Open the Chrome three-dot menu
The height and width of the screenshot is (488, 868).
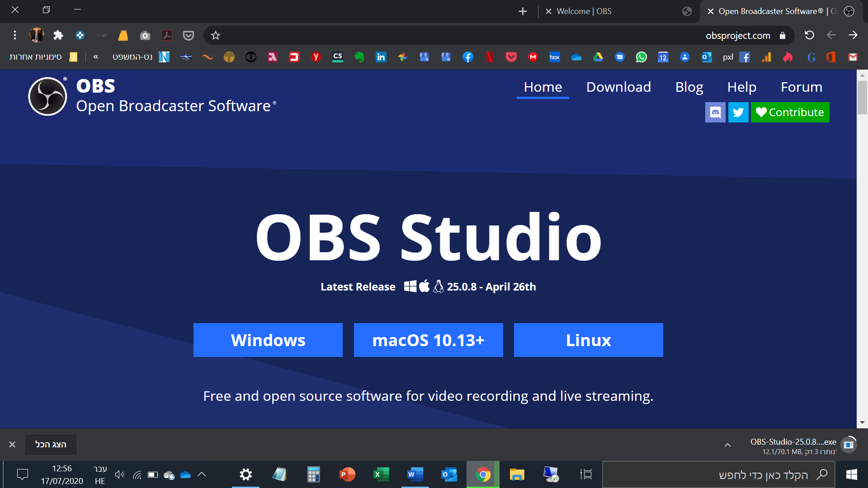(x=15, y=35)
